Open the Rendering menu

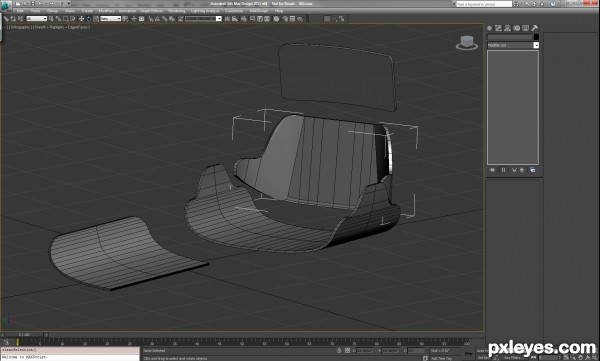pos(177,11)
